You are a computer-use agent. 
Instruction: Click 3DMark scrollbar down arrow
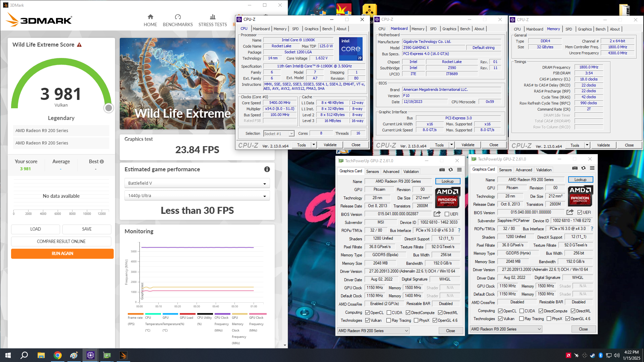(x=285, y=345)
